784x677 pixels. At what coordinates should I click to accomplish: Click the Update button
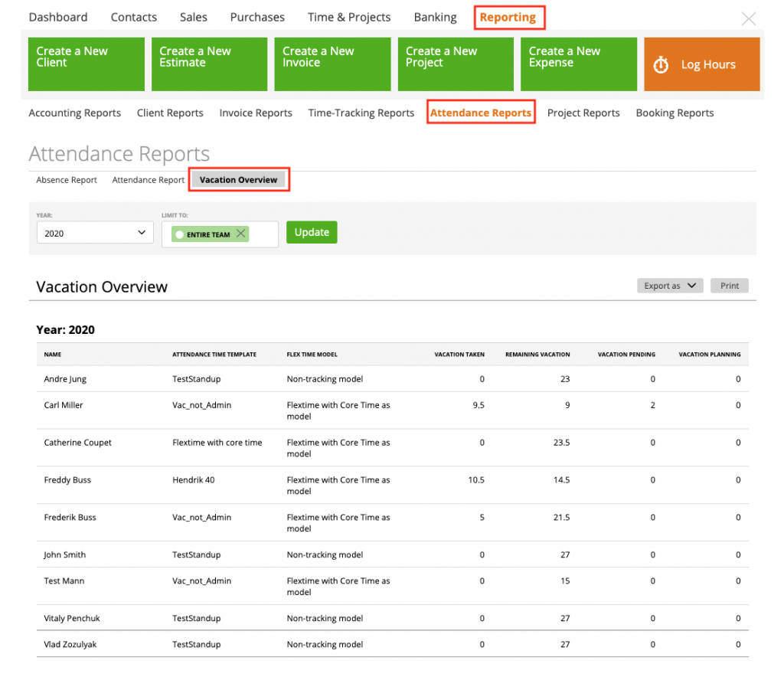(x=312, y=231)
